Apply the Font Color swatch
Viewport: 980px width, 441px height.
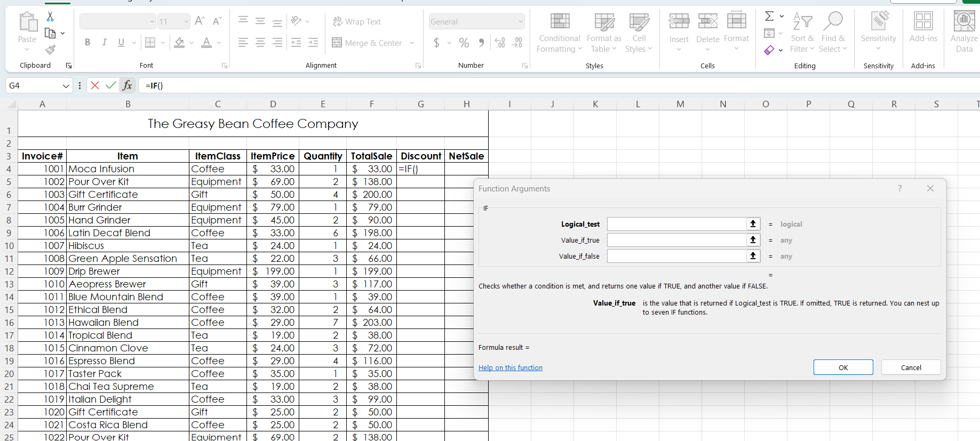click(x=206, y=42)
